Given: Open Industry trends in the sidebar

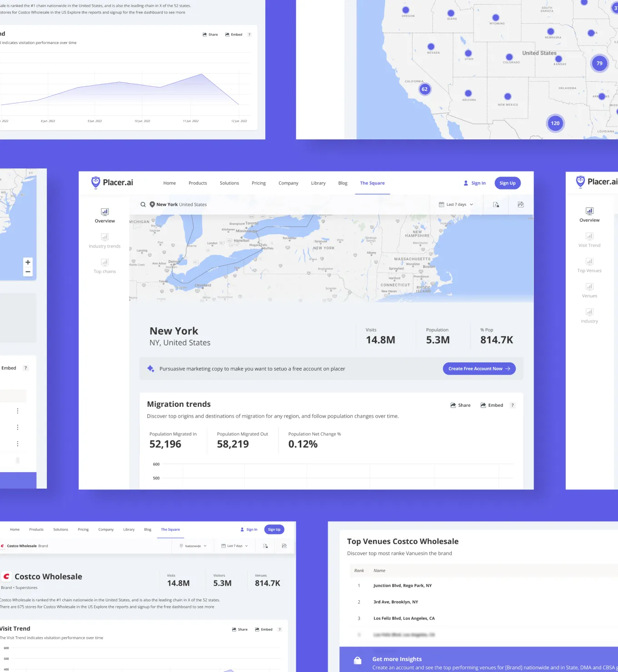Looking at the screenshot, I should pos(105,241).
